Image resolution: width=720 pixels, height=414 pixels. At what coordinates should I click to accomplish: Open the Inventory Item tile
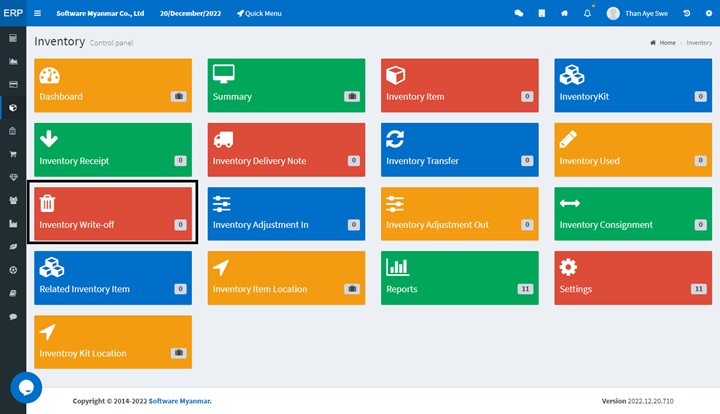(x=460, y=85)
